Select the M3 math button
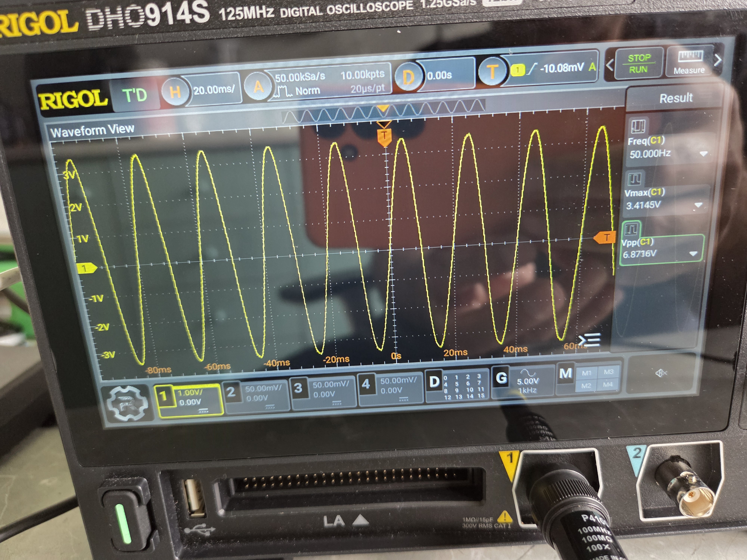The image size is (747, 560). click(x=608, y=372)
